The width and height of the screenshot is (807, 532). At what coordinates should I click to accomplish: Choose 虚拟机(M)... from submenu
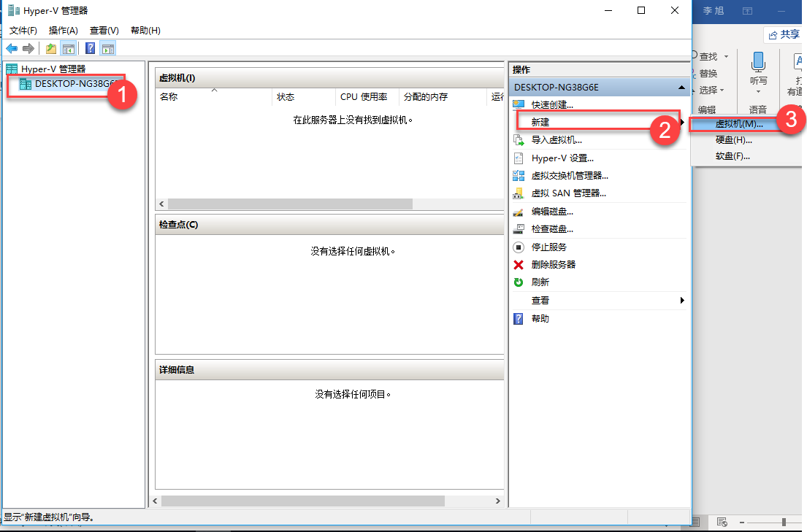(739, 124)
